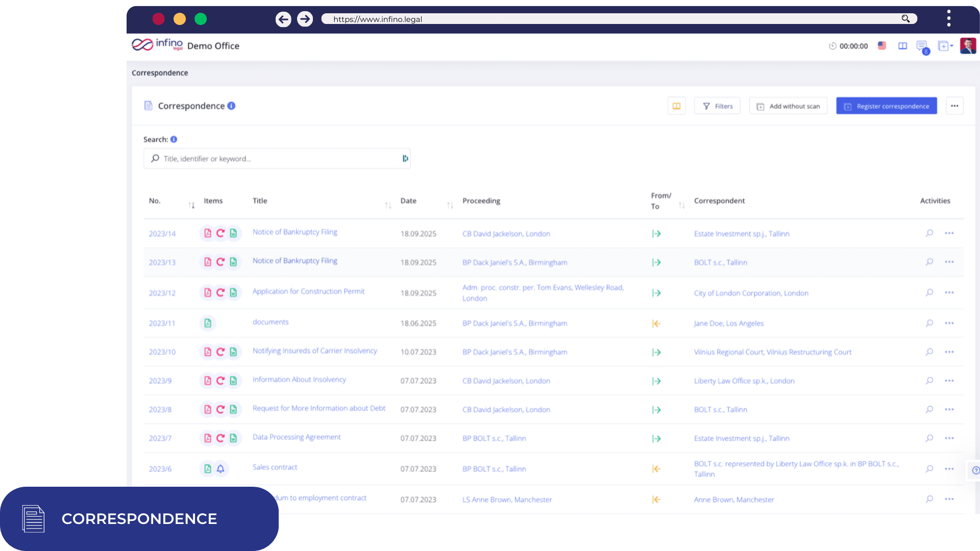Screen dimensions: 980x551
Task: Click the outgoing arrow icon of row 2023/10
Action: coord(656,352)
